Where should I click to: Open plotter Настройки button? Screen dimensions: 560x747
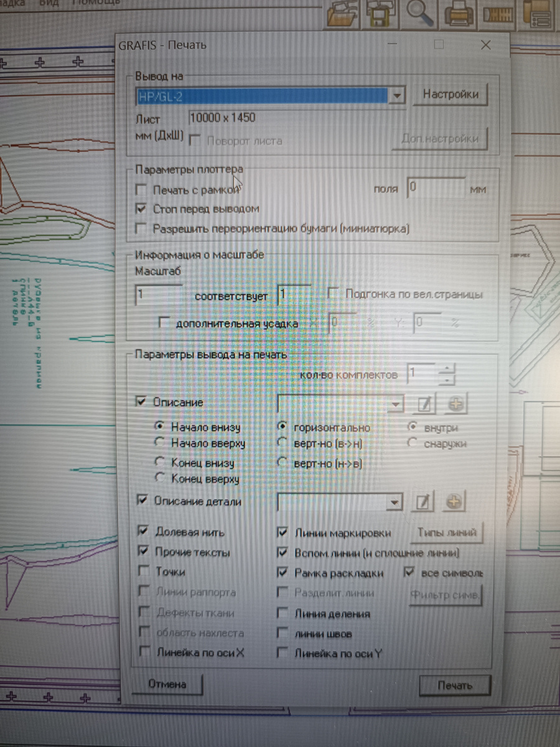pos(450,95)
